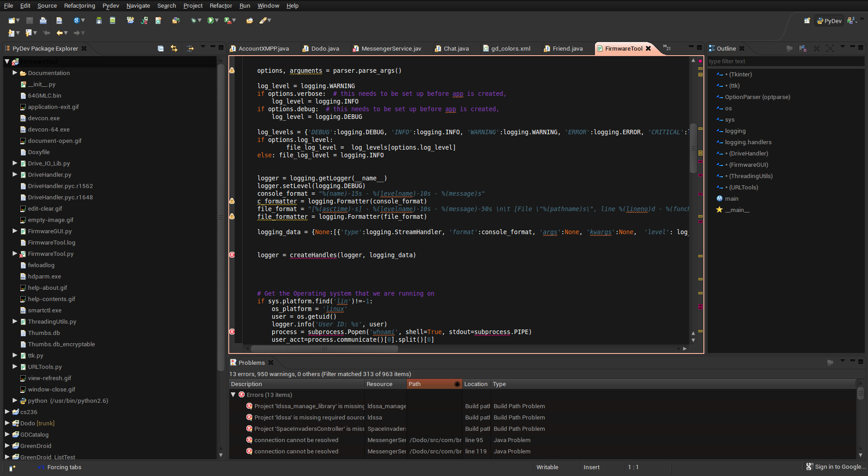Open the Android Virtual Device Manager
Screen dimensions: 868x476
pyautogui.click(x=113, y=20)
